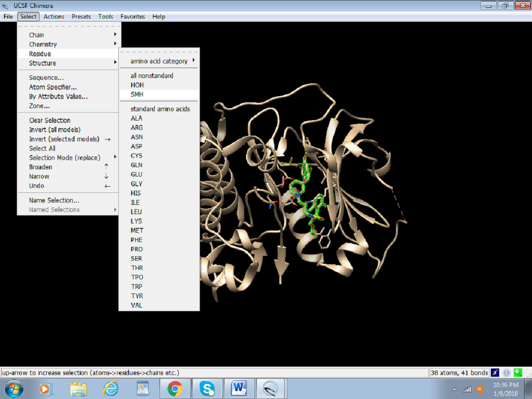Open the Help menu
Screen dimensions: 532x399
pos(158,16)
